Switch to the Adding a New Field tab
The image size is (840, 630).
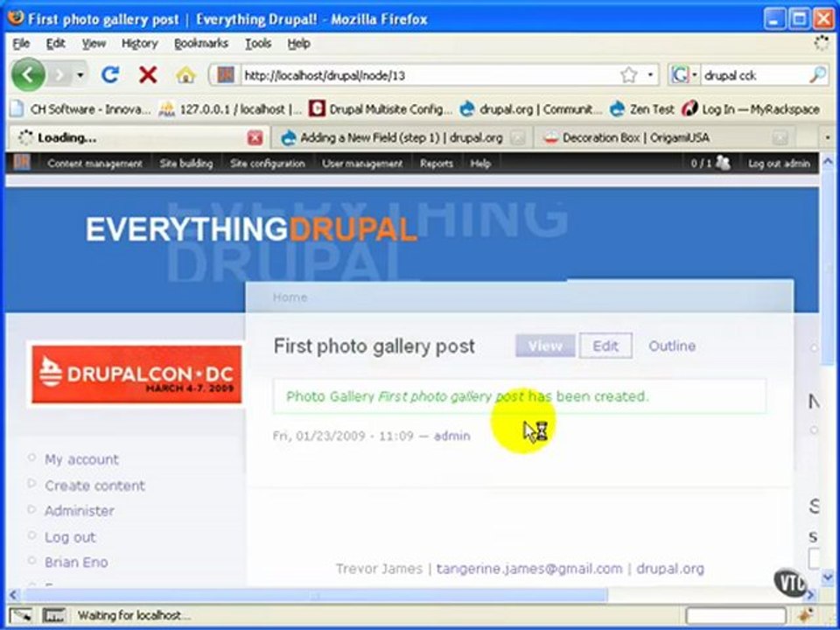point(402,138)
